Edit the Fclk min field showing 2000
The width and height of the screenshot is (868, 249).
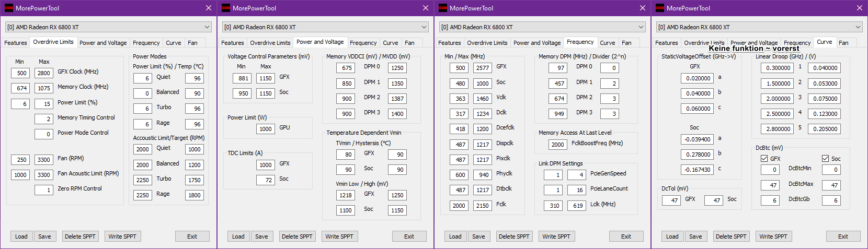(x=459, y=206)
